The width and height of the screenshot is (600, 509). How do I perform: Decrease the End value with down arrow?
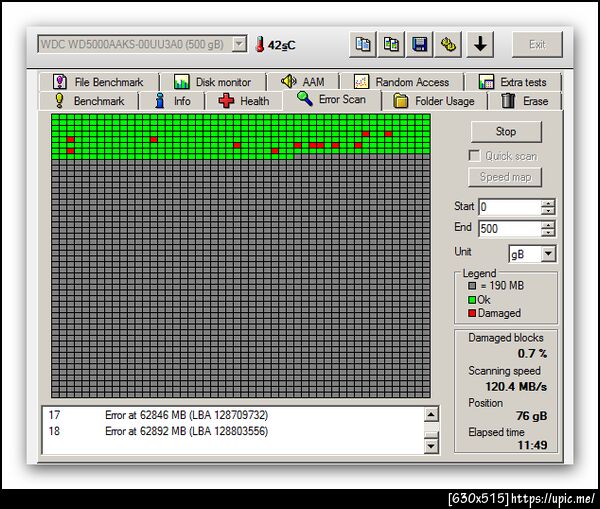point(548,232)
